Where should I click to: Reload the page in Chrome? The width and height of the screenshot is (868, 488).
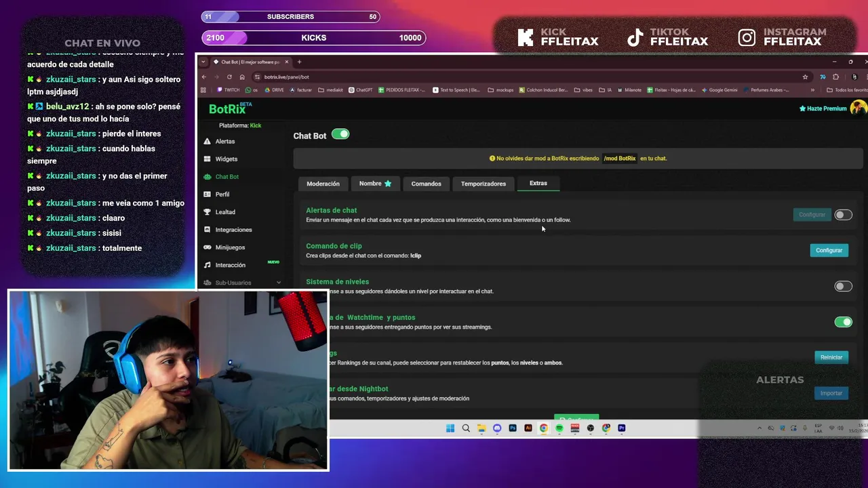(229, 77)
